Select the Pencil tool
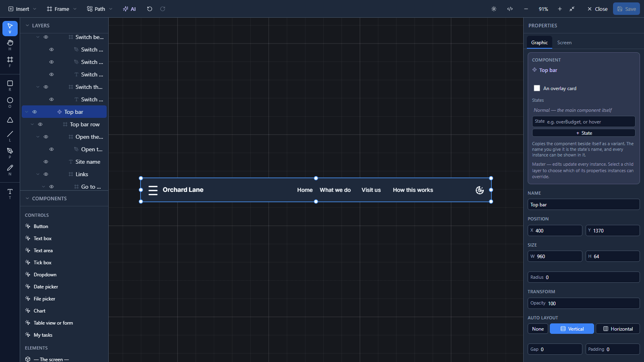644x362 pixels. (x=10, y=169)
